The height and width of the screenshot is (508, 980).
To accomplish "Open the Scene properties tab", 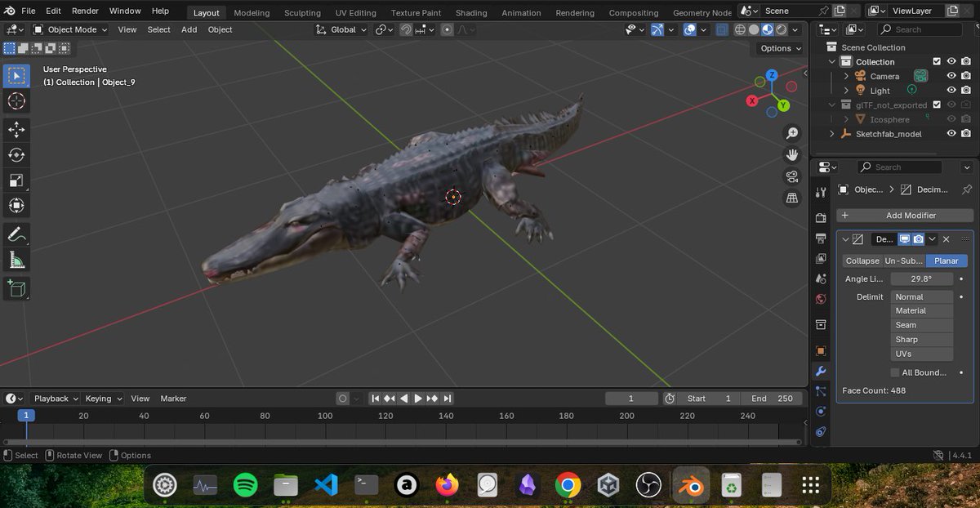I will pyautogui.click(x=821, y=279).
